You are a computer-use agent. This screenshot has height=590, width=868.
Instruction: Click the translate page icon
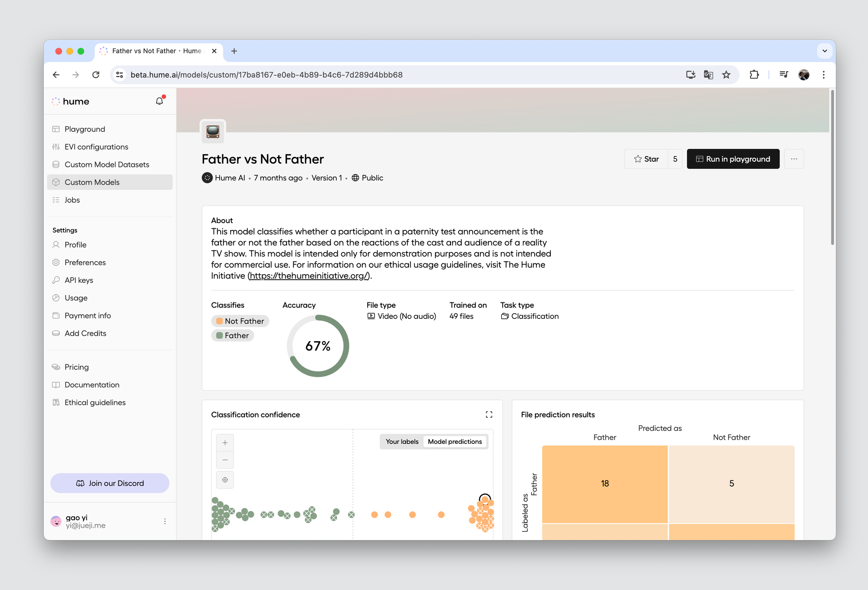pyautogui.click(x=708, y=75)
